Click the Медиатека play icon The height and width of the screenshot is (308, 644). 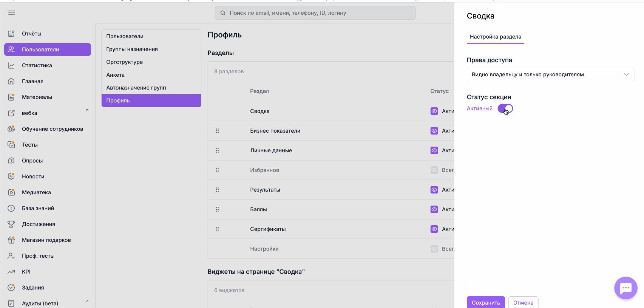point(11,192)
